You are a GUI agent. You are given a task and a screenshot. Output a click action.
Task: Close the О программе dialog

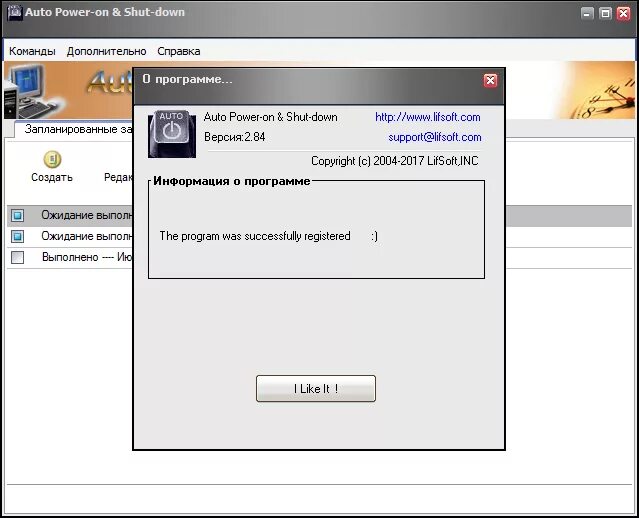coord(490,80)
